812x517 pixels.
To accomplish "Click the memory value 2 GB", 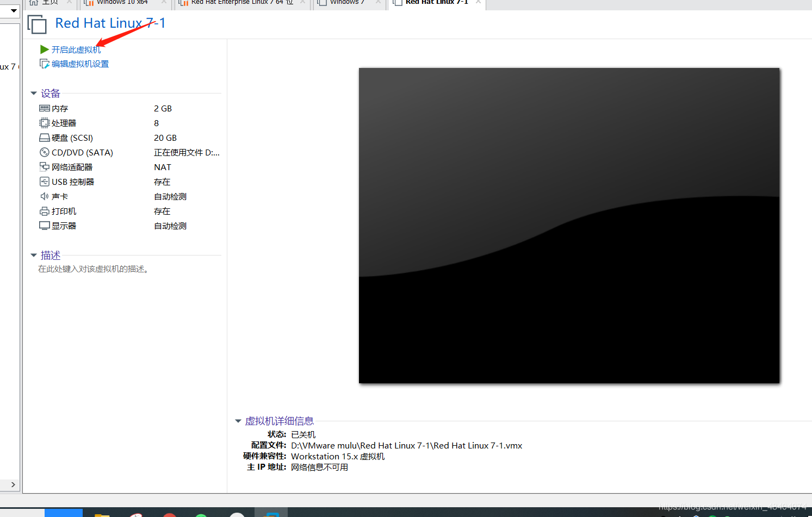I will point(163,109).
